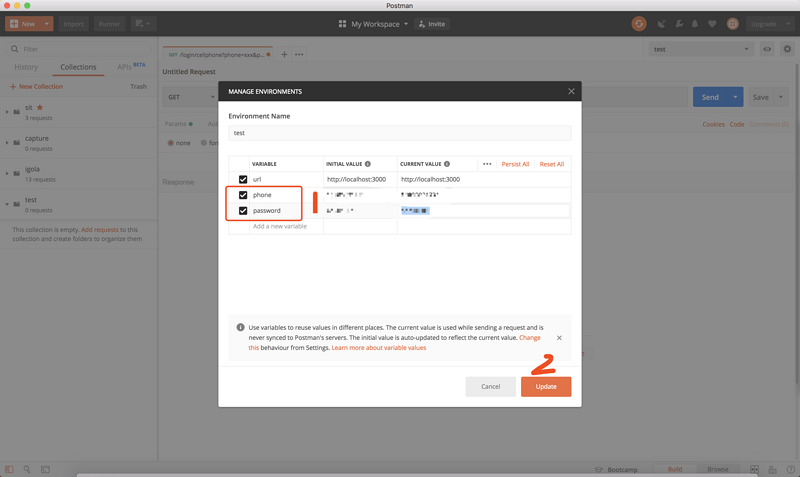
Task: Click the Cancel button
Action: pos(490,387)
